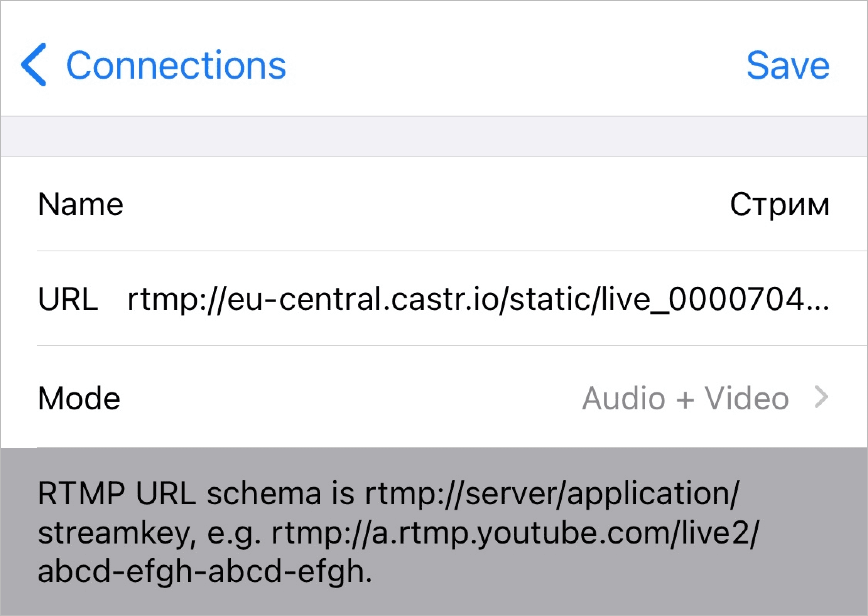The image size is (868, 616).
Task: Click the "RTMP URL schema" hint text
Action: (x=180, y=493)
